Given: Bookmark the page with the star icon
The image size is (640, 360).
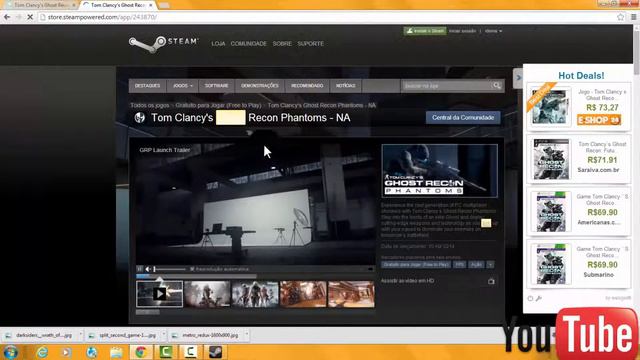Looking at the screenshot, I should pos(621,17).
